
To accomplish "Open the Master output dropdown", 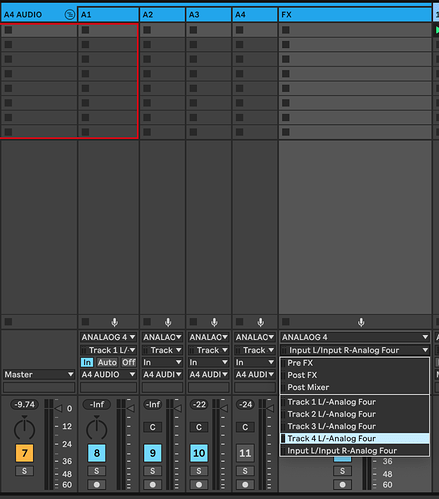I will tap(39, 375).
